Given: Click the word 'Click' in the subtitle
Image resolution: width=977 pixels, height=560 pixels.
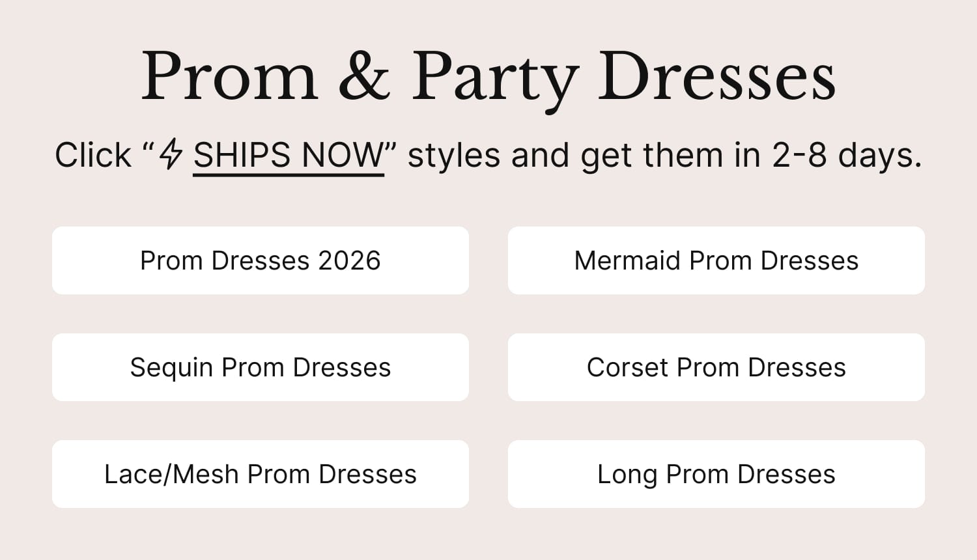Looking at the screenshot, I should (x=93, y=156).
